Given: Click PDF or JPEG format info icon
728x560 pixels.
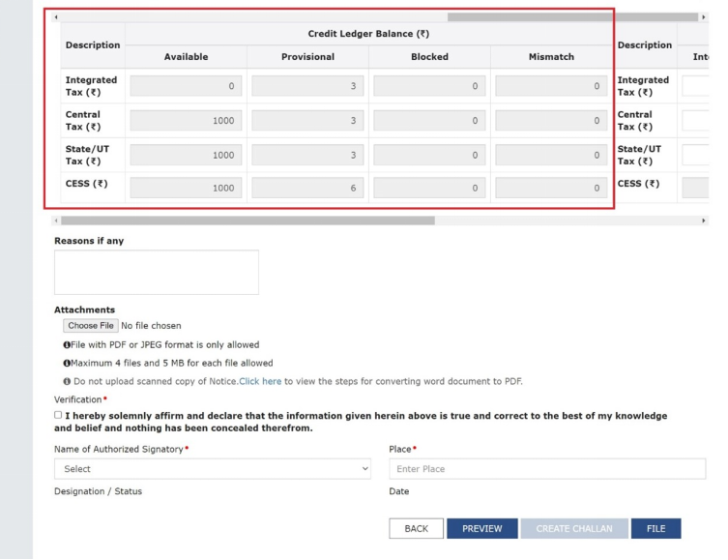Looking at the screenshot, I should 67,344.
